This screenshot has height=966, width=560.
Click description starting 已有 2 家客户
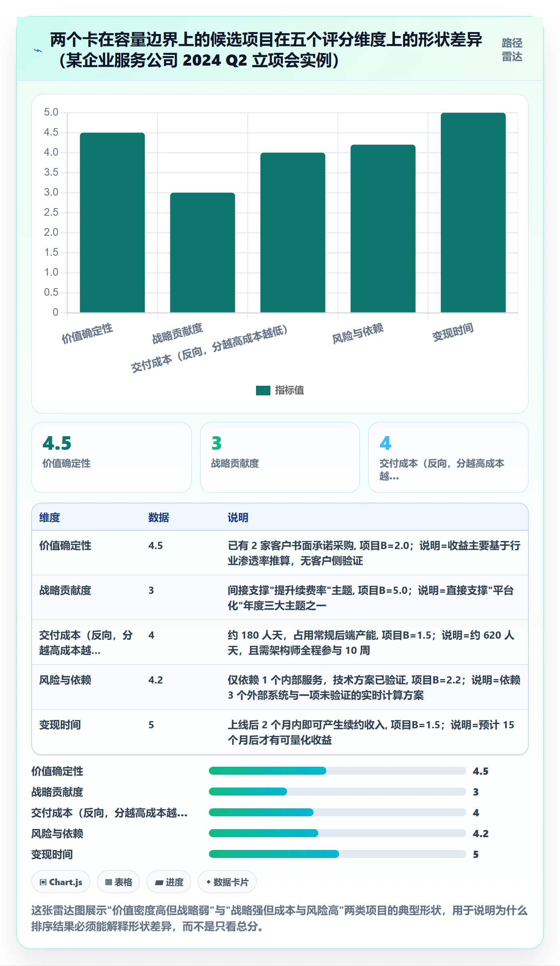click(374, 553)
